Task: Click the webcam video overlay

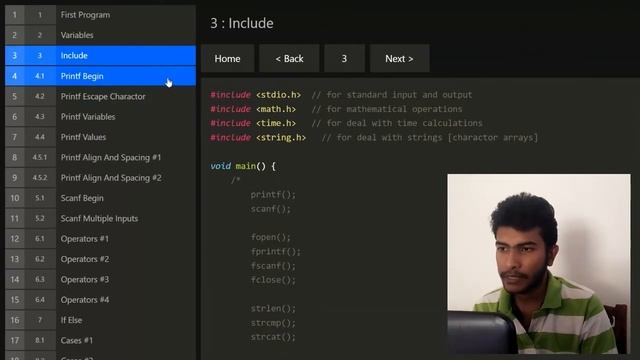Action: (539, 264)
